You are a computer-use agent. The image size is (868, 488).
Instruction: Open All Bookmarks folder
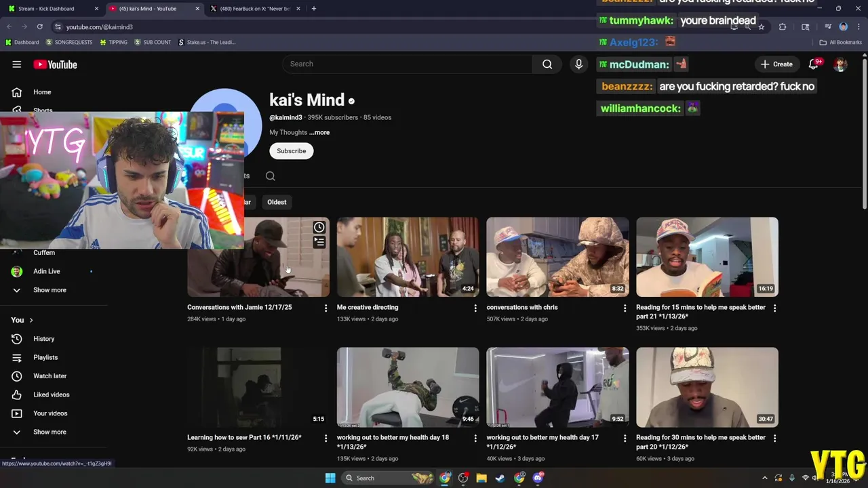(x=841, y=42)
